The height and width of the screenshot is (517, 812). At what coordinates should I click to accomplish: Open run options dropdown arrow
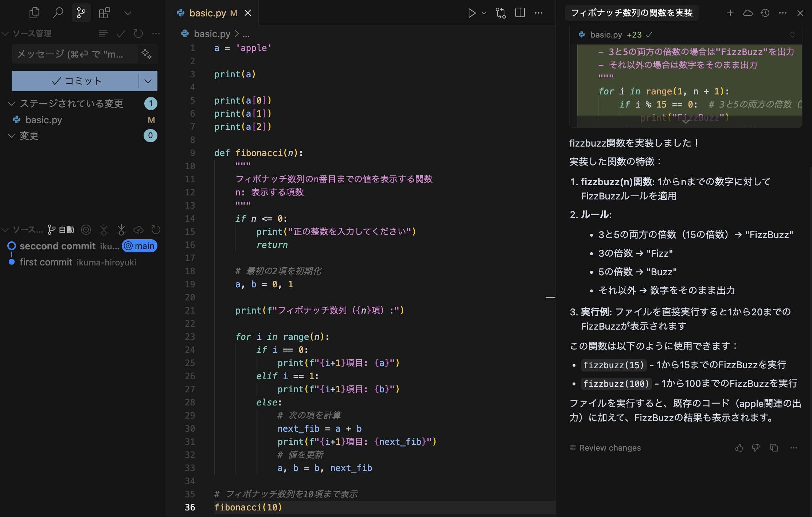[484, 13]
